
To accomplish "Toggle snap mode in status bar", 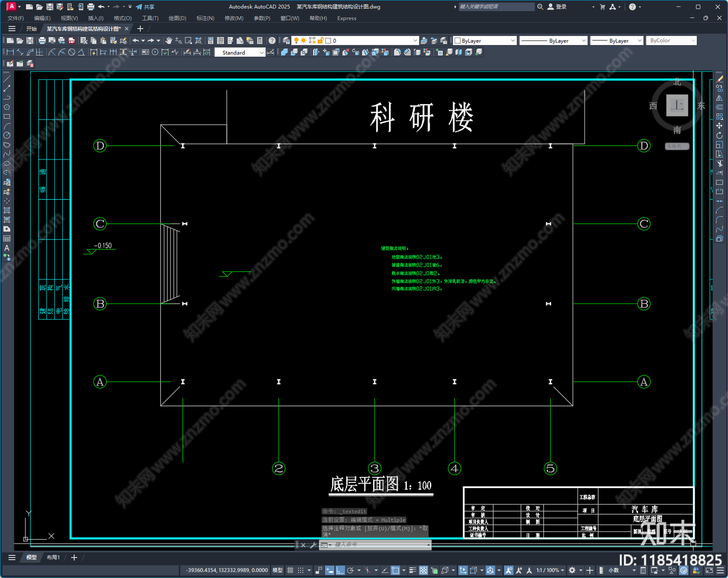I will coord(301,570).
